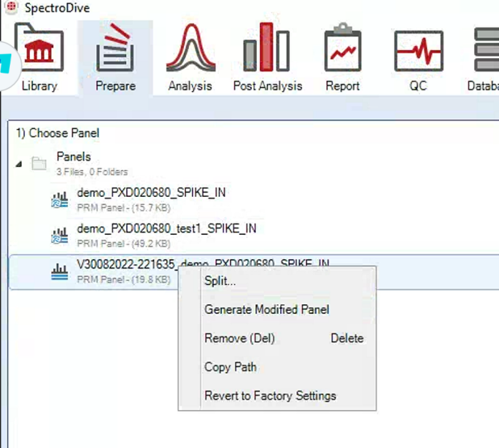
Task: Open the Post Analysis bar chart icon
Action: [266, 47]
